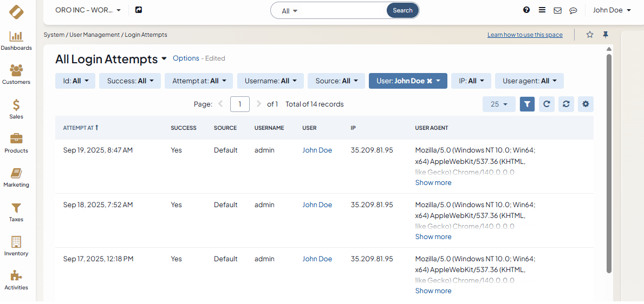The height and width of the screenshot is (304, 644).
Task: Click the grid settings gear icon
Action: click(586, 104)
